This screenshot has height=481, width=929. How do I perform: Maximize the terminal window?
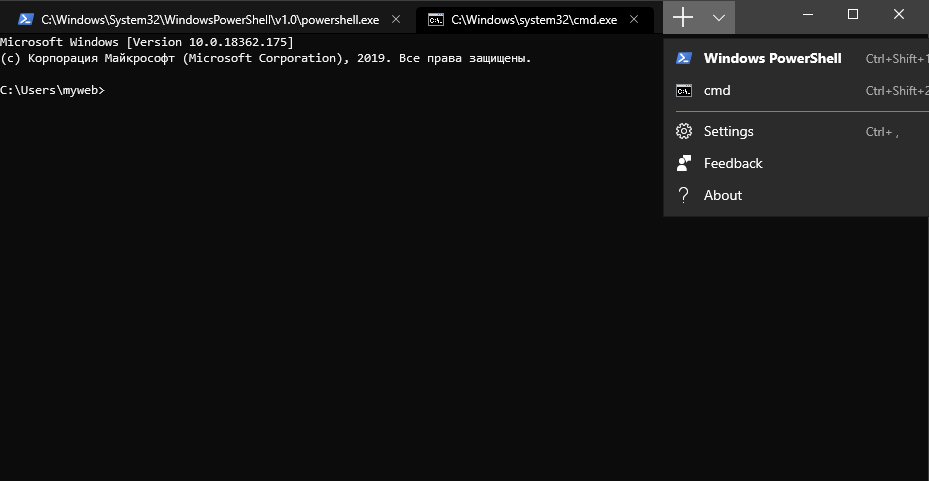[853, 14]
